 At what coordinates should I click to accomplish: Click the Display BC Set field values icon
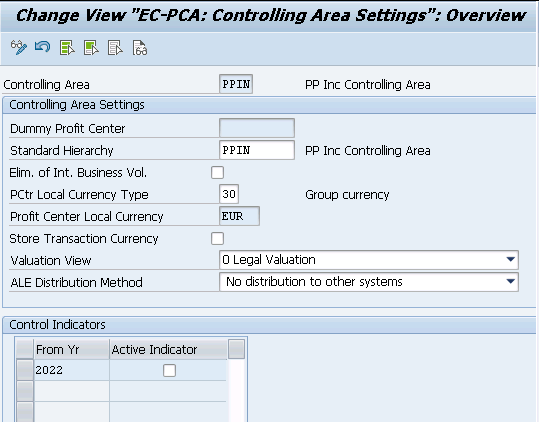(140, 48)
